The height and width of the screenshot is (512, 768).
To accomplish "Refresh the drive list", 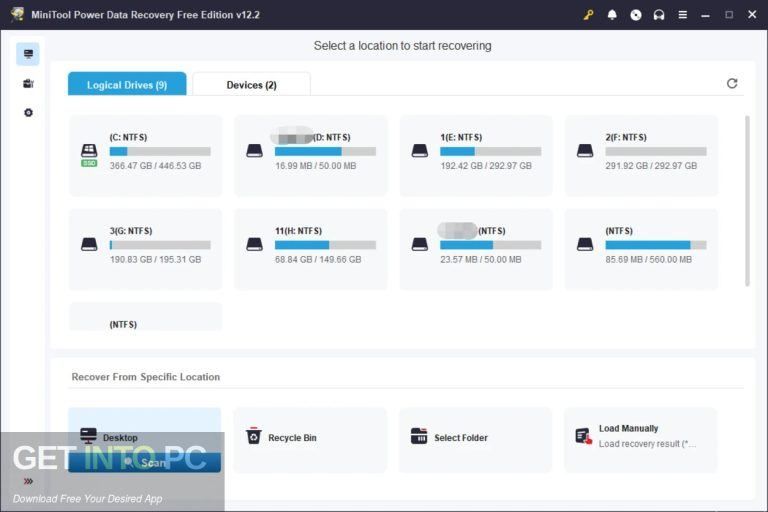I will pyautogui.click(x=732, y=83).
